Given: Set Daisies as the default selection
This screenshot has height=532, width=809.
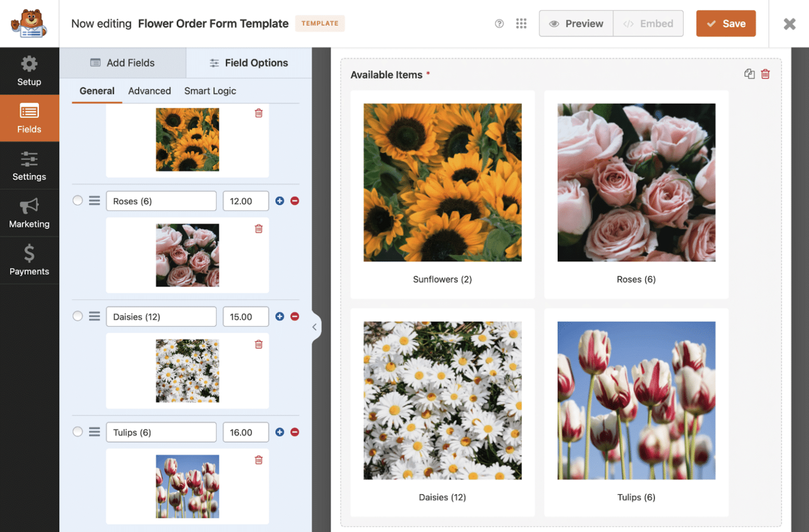Looking at the screenshot, I should click(x=77, y=316).
